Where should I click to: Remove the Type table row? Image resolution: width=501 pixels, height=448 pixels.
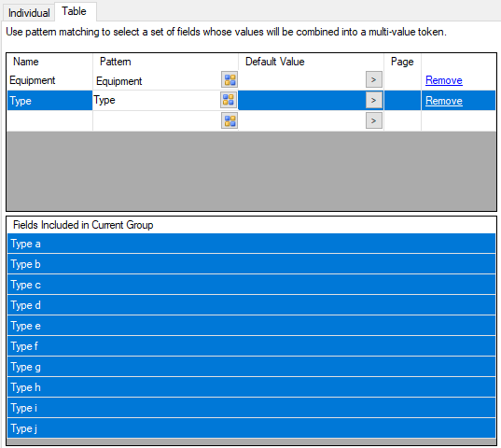tap(444, 101)
